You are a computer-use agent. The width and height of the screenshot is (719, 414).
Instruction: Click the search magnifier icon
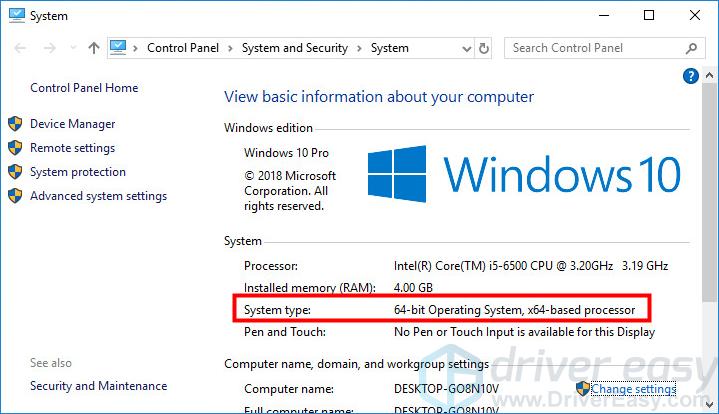click(x=691, y=48)
